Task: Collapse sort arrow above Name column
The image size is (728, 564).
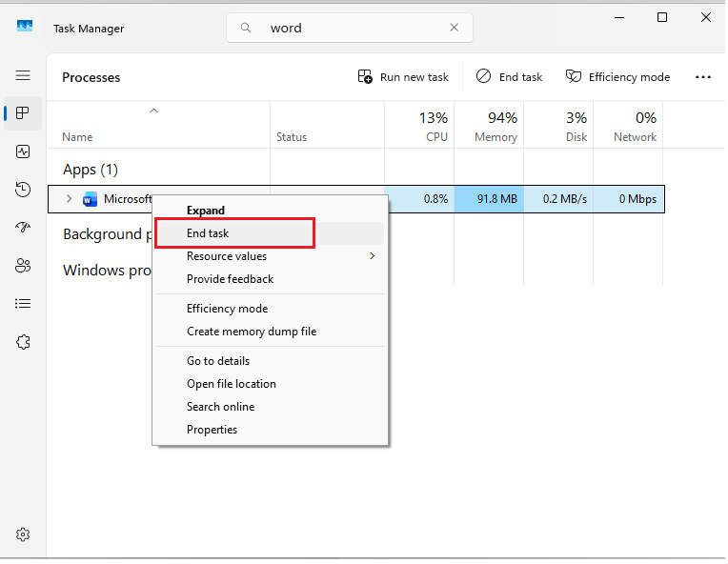Action: 153,111
